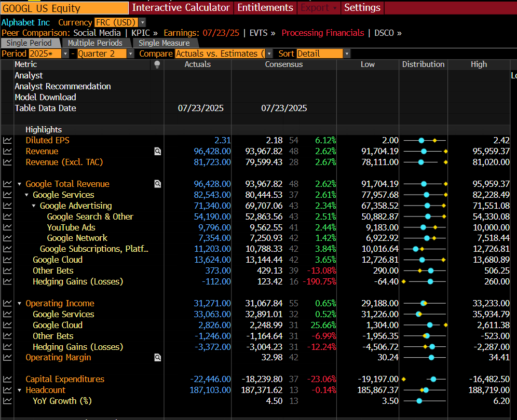517x420 pixels.
Task: Click the chart icon beside Diluted EPS
Action: coord(7,141)
